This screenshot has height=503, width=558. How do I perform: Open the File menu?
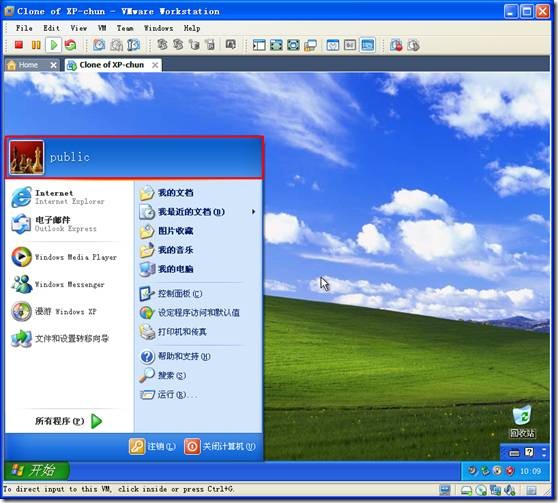pyautogui.click(x=24, y=28)
